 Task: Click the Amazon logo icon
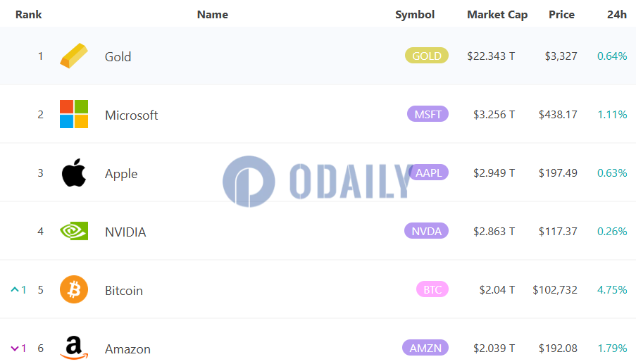point(74,348)
